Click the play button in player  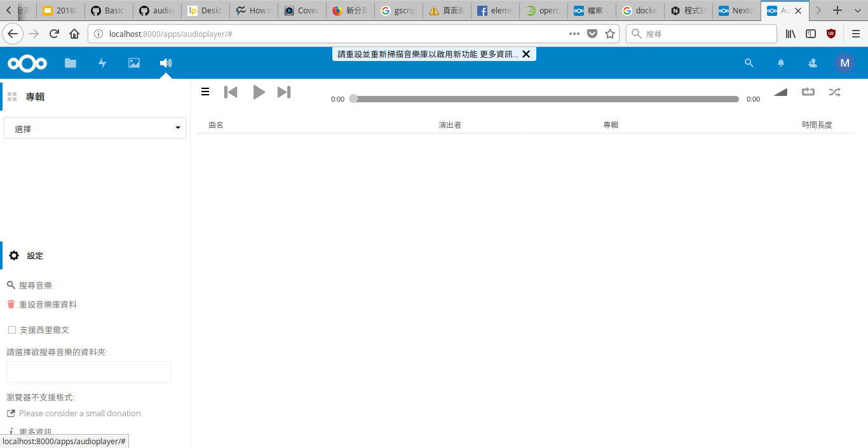259,92
